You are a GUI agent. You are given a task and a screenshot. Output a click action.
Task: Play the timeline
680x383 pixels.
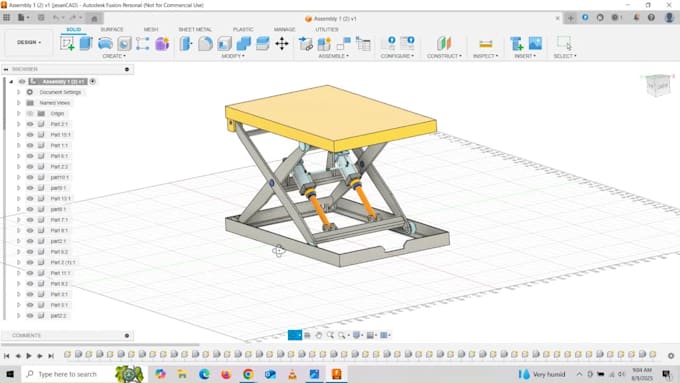pos(29,356)
